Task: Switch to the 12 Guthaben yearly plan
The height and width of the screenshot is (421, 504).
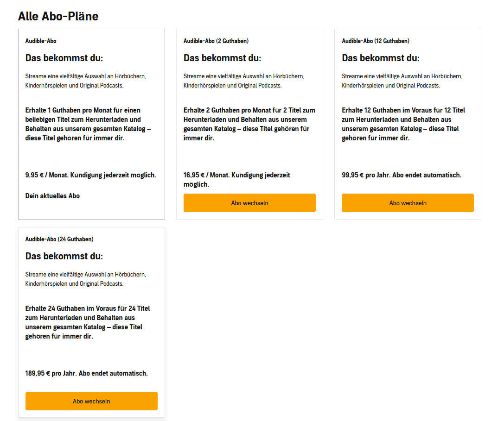Action: 408,203
